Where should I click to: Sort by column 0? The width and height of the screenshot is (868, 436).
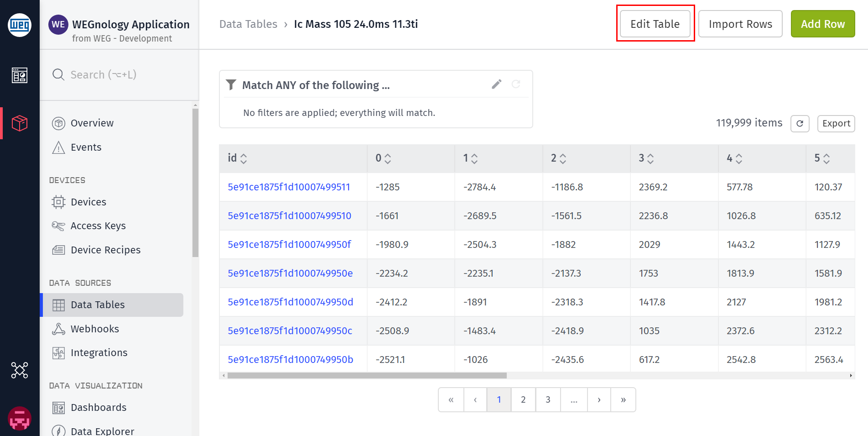(388, 158)
